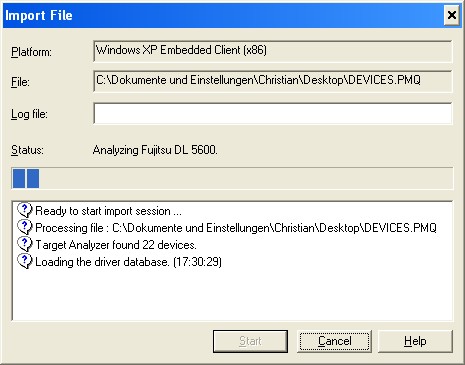The image size is (465, 365).
Task: Click the info icon beside 'Ready to start import session'
Action: click(x=24, y=210)
